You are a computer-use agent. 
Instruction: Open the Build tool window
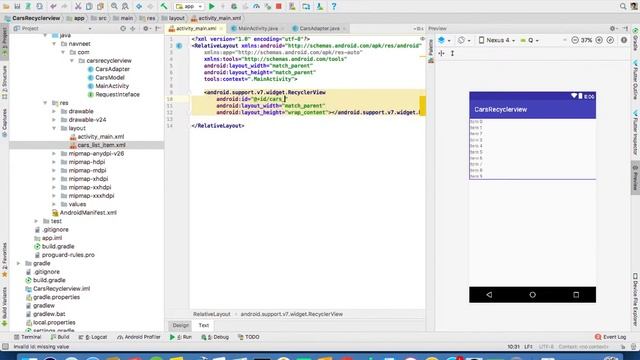tap(60, 337)
